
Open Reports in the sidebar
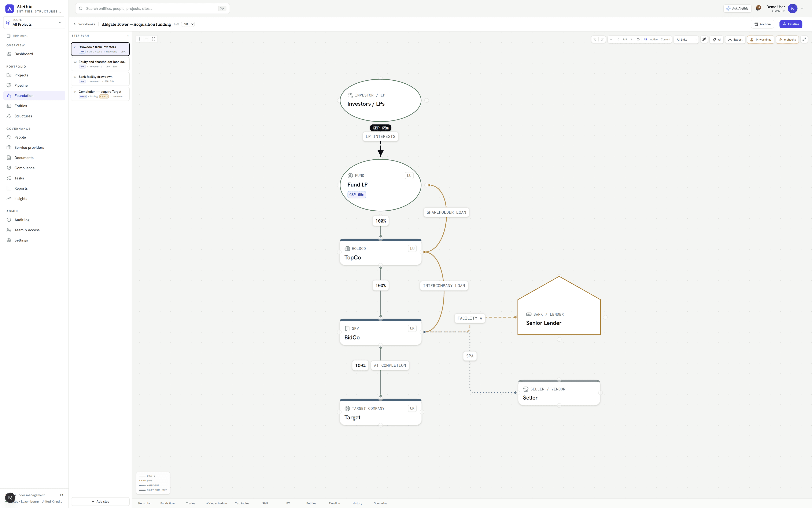tap(34, 188)
